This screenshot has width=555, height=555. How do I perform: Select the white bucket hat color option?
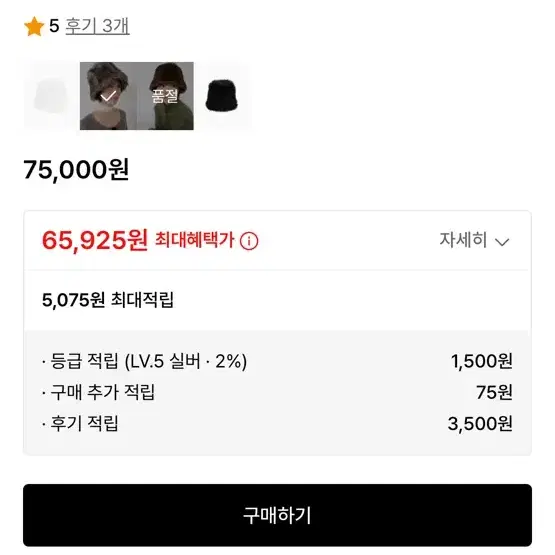51,96
